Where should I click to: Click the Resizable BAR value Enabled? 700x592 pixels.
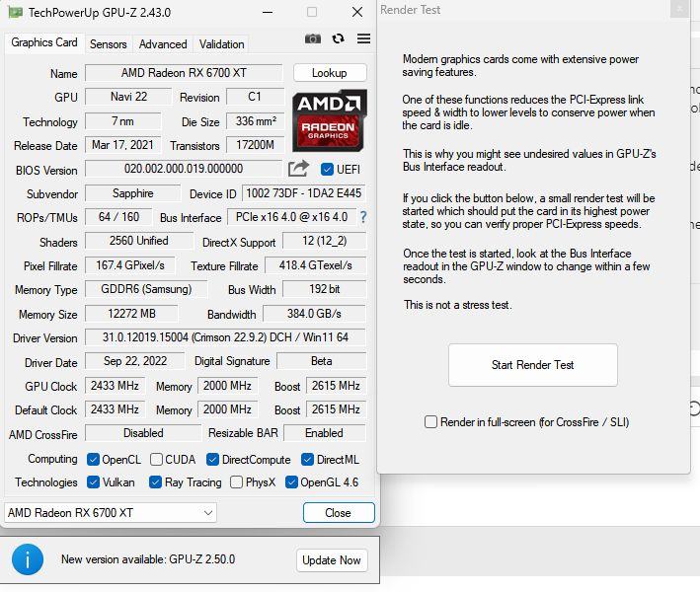(x=325, y=433)
